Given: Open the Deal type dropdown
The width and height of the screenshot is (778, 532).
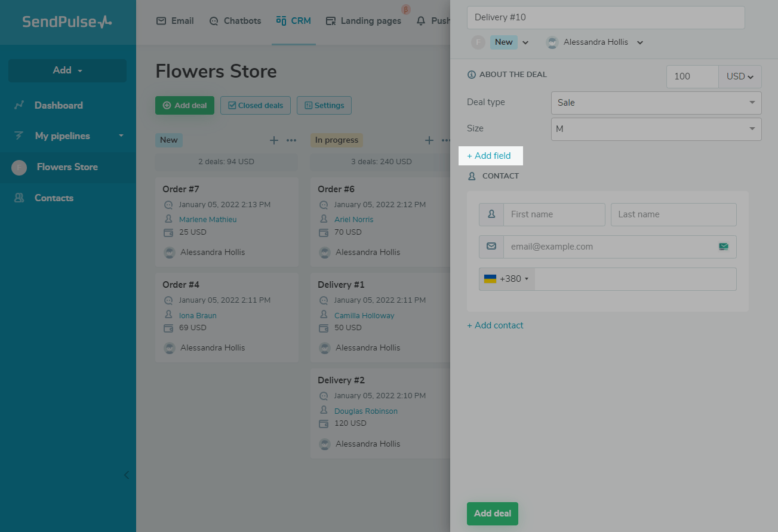Looking at the screenshot, I should pos(656,103).
